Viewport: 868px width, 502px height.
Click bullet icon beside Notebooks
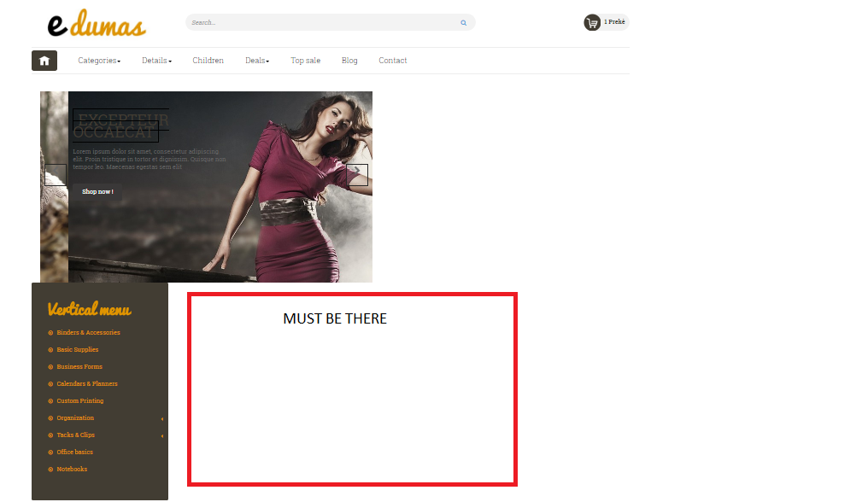tap(50, 470)
